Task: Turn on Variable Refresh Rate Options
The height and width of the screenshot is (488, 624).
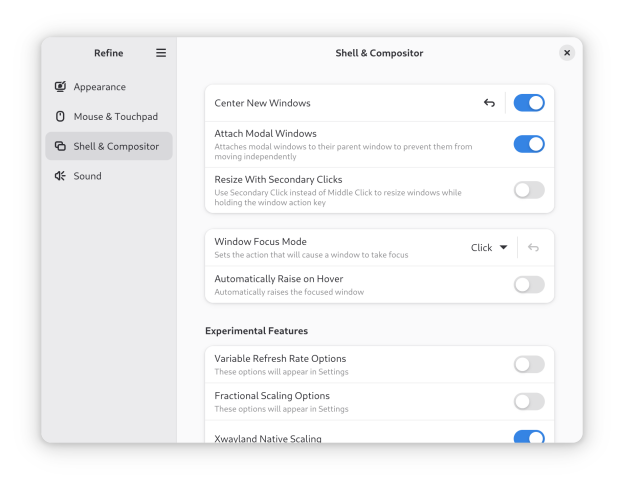Action: coord(529,364)
